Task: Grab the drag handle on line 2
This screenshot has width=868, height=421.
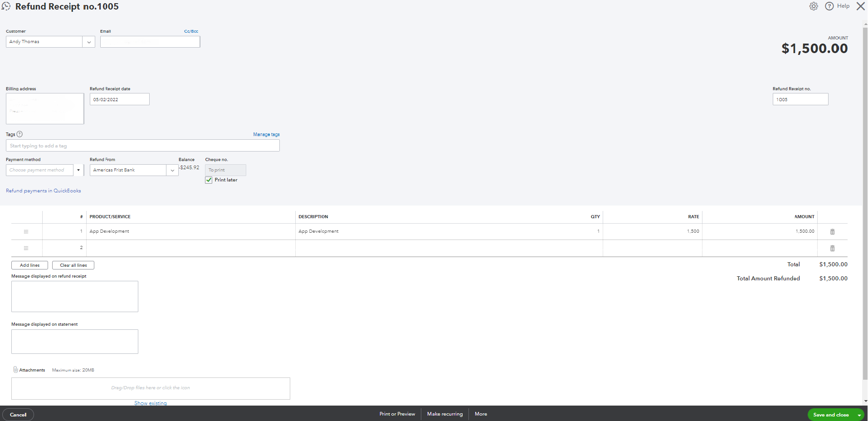Action: coord(26,248)
